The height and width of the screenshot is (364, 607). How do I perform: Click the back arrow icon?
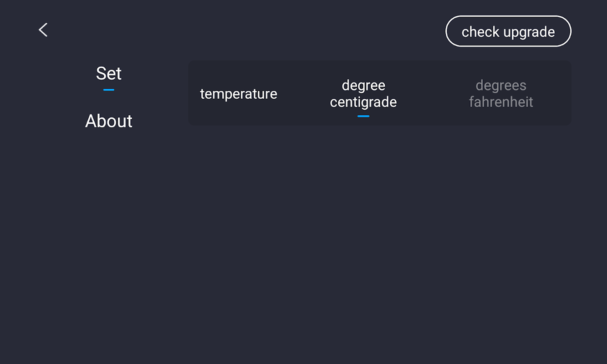click(43, 30)
